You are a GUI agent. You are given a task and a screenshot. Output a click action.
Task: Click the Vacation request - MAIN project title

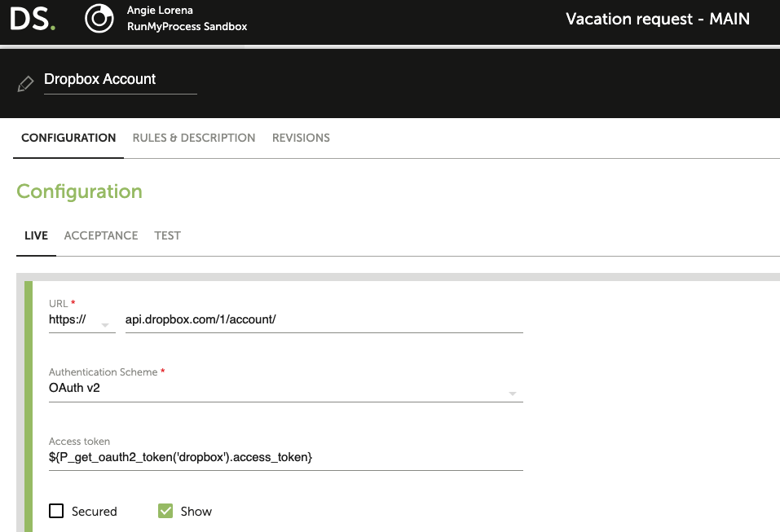click(x=658, y=19)
